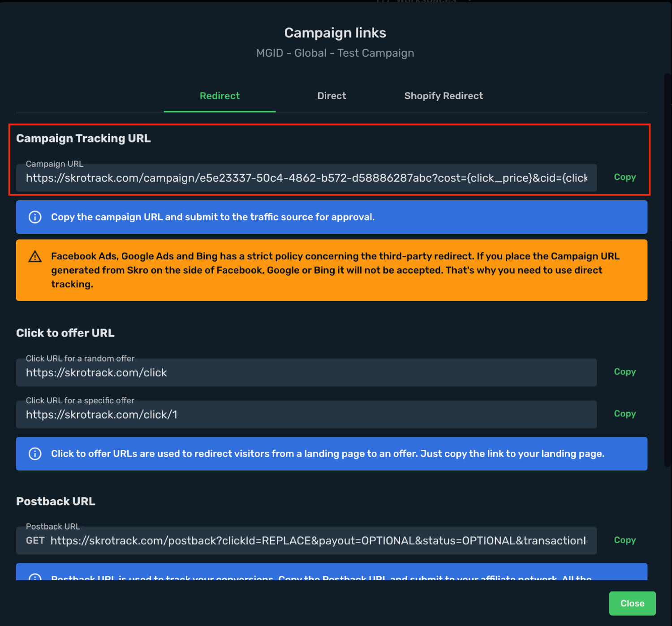
Task: Click the info icon in click-to-offer notice
Action: coord(35,453)
